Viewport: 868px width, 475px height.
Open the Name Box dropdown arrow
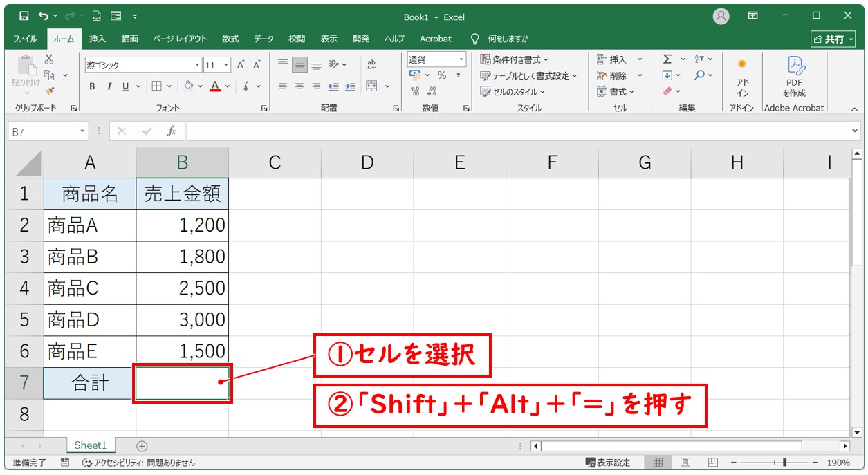coord(83,131)
